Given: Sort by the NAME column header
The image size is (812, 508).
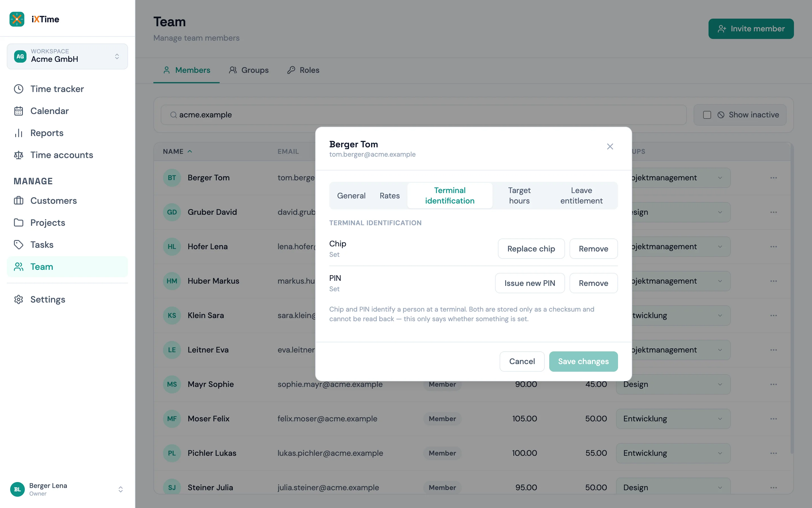Looking at the screenshot, I should tap(178, 152).
